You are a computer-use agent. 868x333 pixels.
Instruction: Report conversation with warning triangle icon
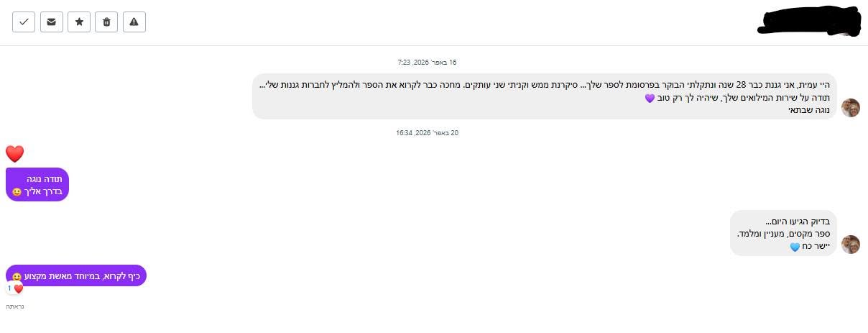(134, 22)
